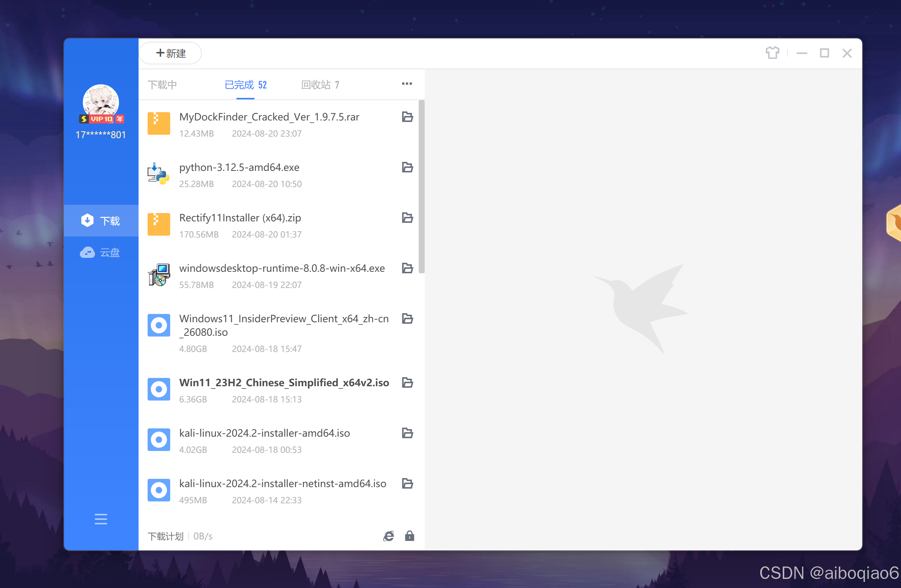The width and height of the screenshot is (901, 588).
Task: Select file name MyDockFinder_Cracked_Ver_1.9.7.5.rar
Action: [269, 117]
